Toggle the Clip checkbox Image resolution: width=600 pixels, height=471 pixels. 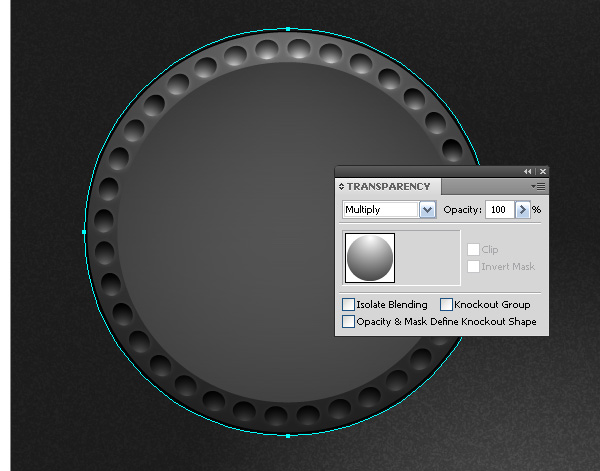[473, 249]
